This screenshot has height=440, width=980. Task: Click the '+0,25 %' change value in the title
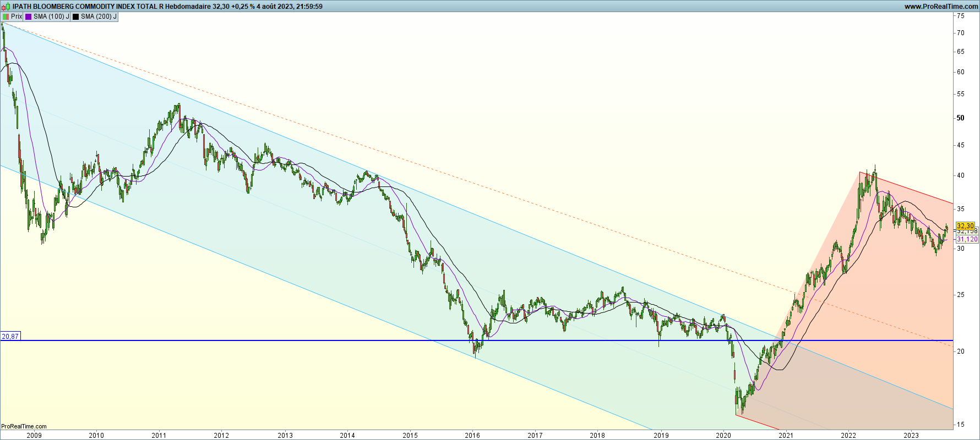click(x=243, y=7)
